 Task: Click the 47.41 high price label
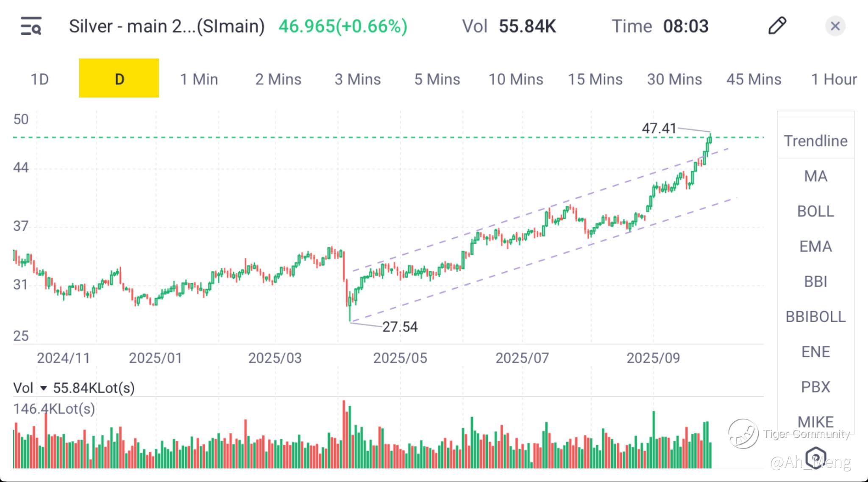(x=659, y=128)
